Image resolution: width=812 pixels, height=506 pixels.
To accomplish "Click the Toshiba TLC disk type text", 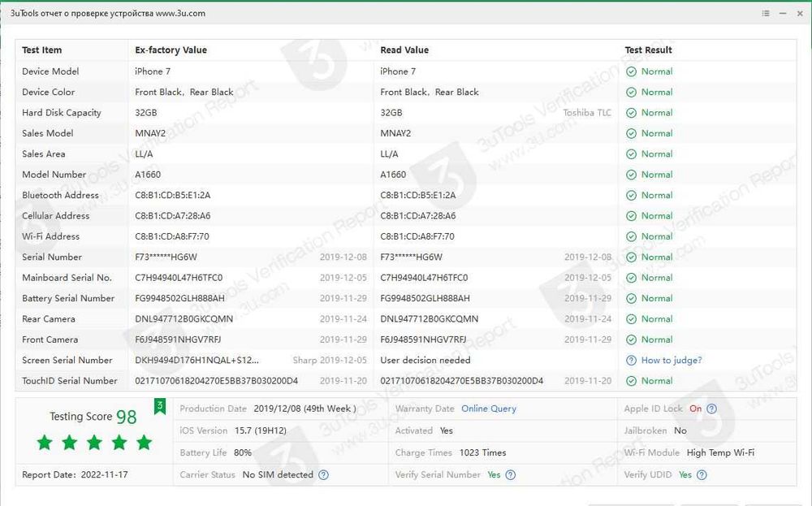I will [x=587, y=113].
